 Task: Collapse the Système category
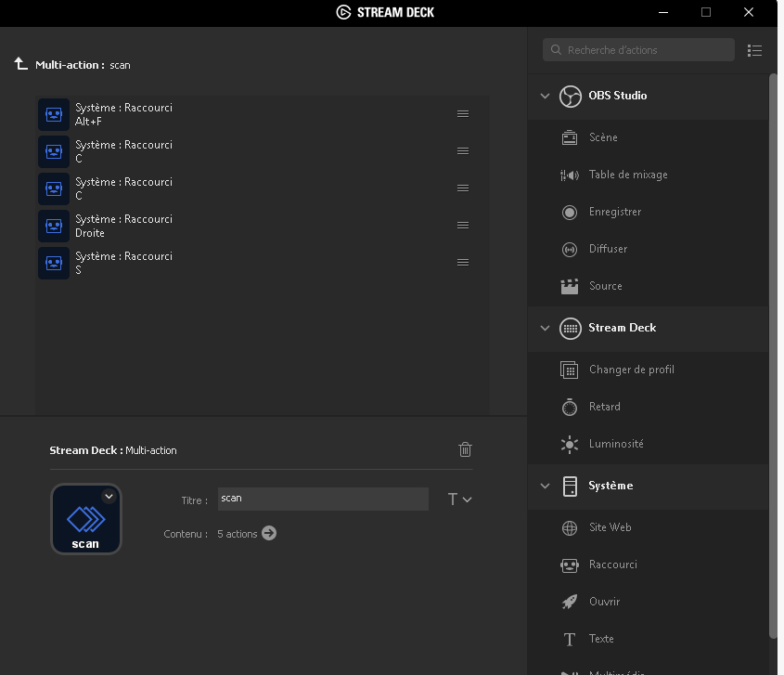pyautogui.click(x=545, y=486)
